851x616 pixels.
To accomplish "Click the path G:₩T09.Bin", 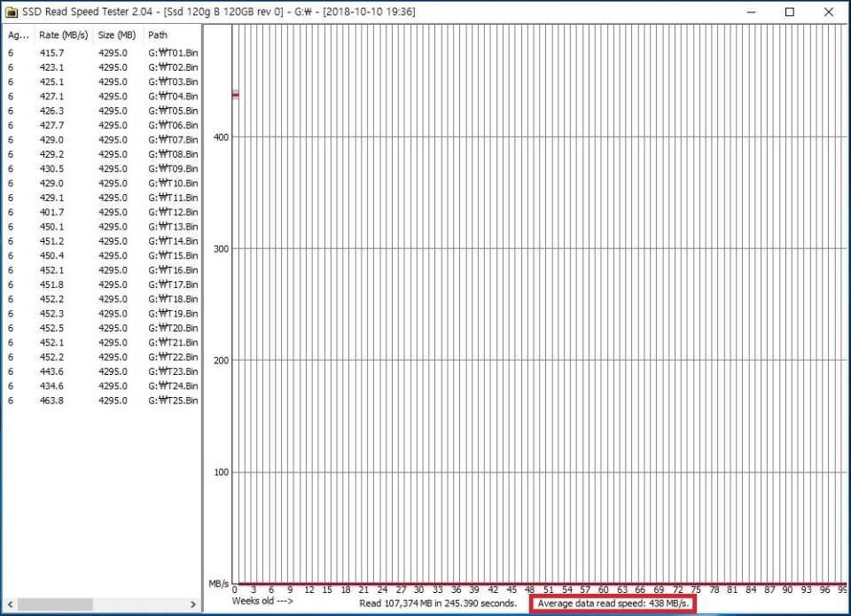I will [x=173, y=168].
